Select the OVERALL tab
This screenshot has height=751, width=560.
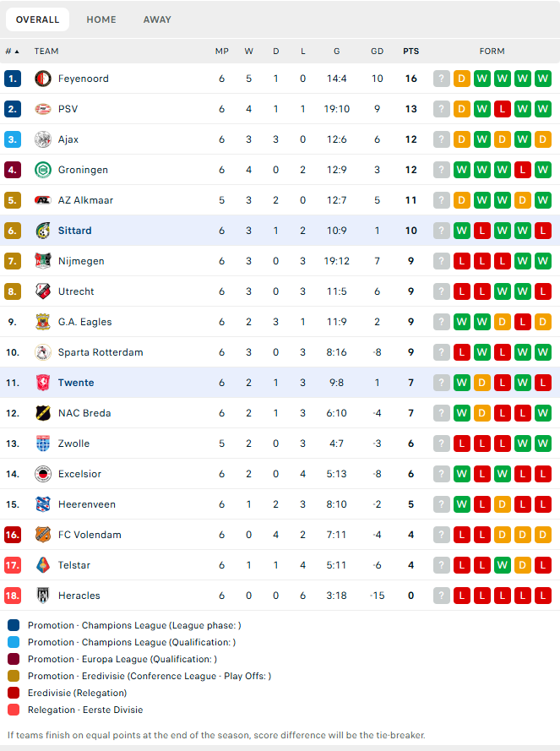click(37, 19)
